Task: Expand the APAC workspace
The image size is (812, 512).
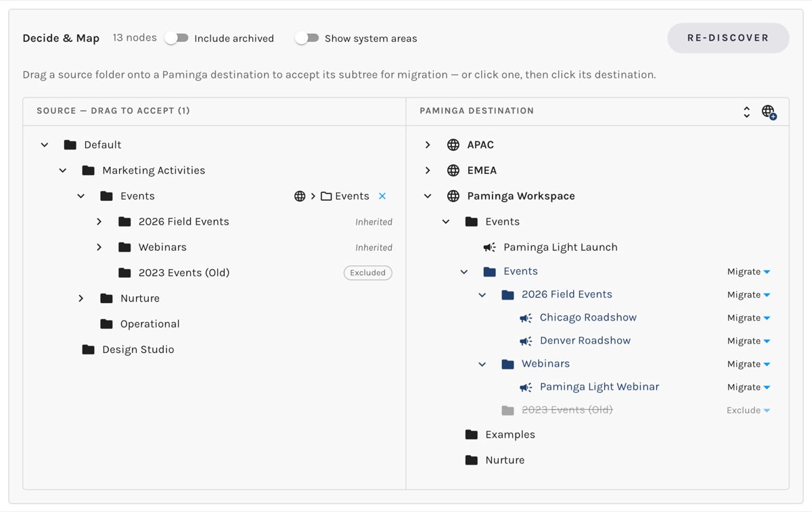Action: pyautogui.click(x=428, y=145)
